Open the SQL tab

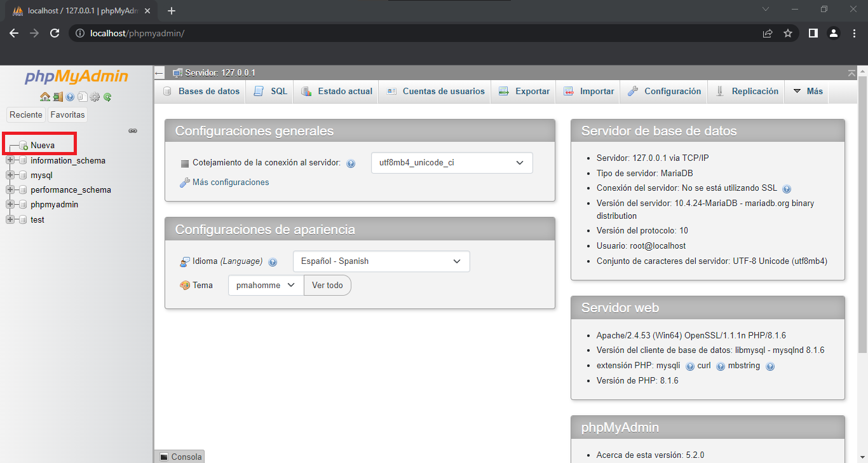[x=270, y=92]
